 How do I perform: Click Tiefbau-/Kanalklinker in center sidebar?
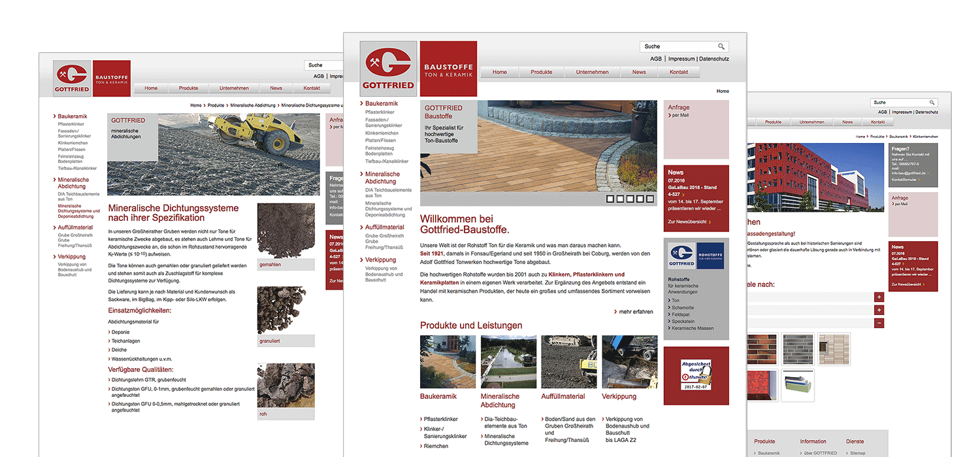click(x=387, y=161)
